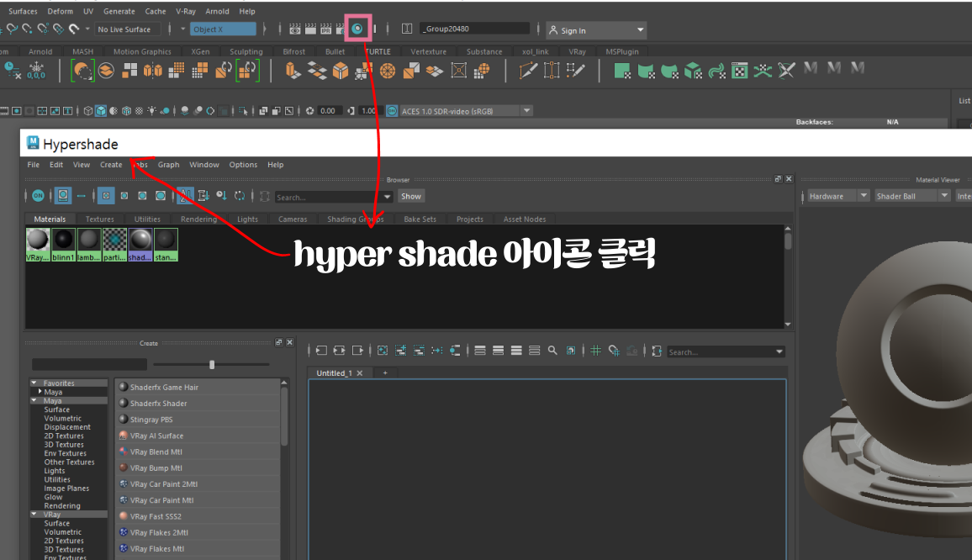Toggle view as icons in the Hypershade browser
Image resolution: width=972 pixels, height=560 pixels.
[x=62, y=196]
